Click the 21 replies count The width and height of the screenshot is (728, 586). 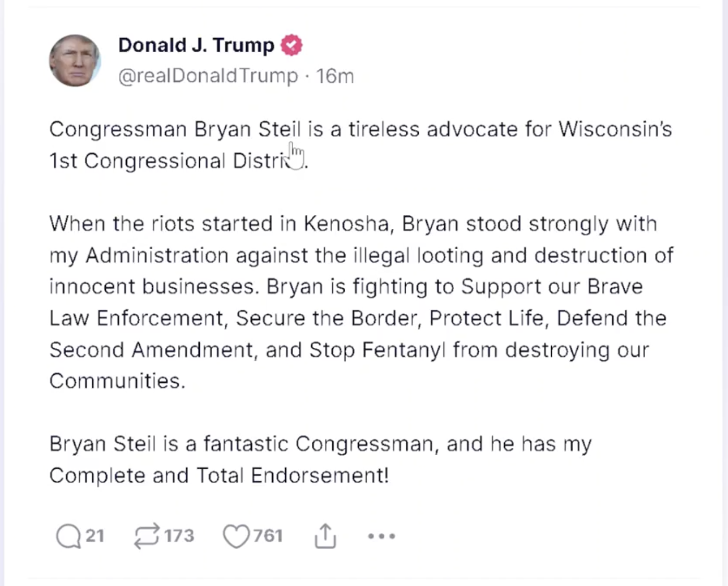[x=95, y=536]
